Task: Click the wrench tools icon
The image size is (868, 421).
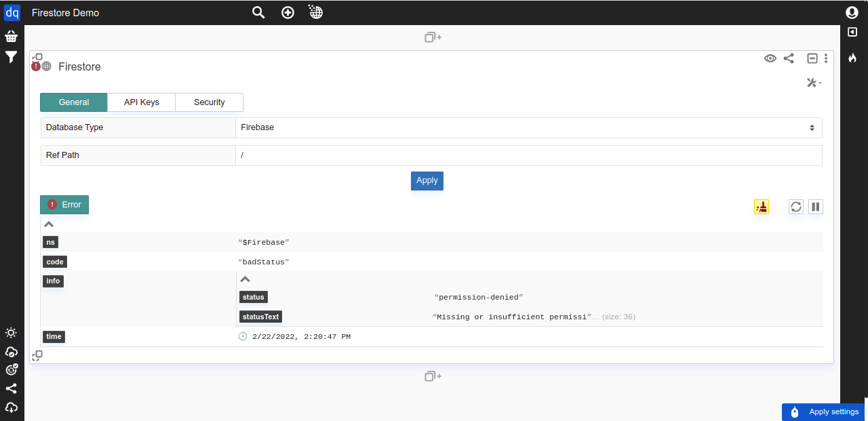Action: pyautogui.click(x=813, y=83)
